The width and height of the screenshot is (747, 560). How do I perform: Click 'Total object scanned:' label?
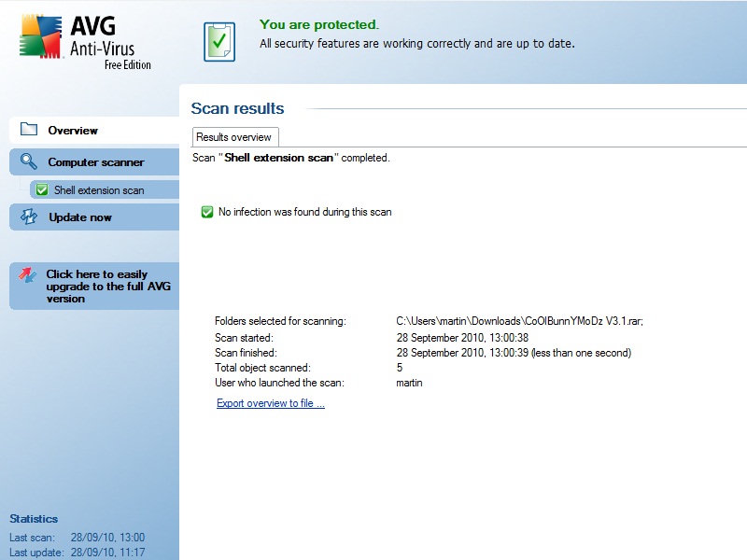[x=262, y=368]
